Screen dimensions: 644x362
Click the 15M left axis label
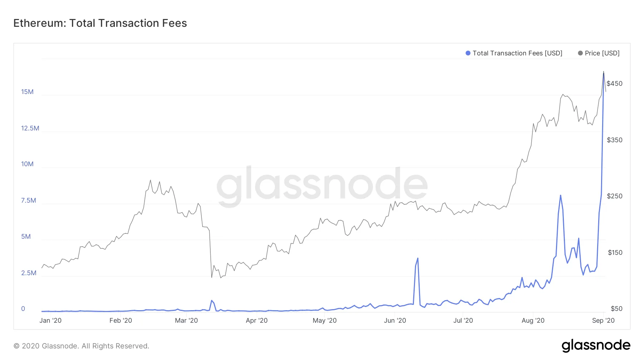(27, 92)
